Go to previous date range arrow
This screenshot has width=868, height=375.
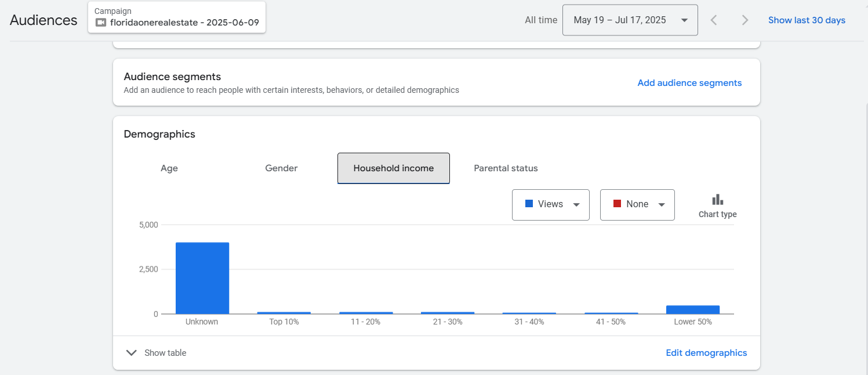(714, 20)
